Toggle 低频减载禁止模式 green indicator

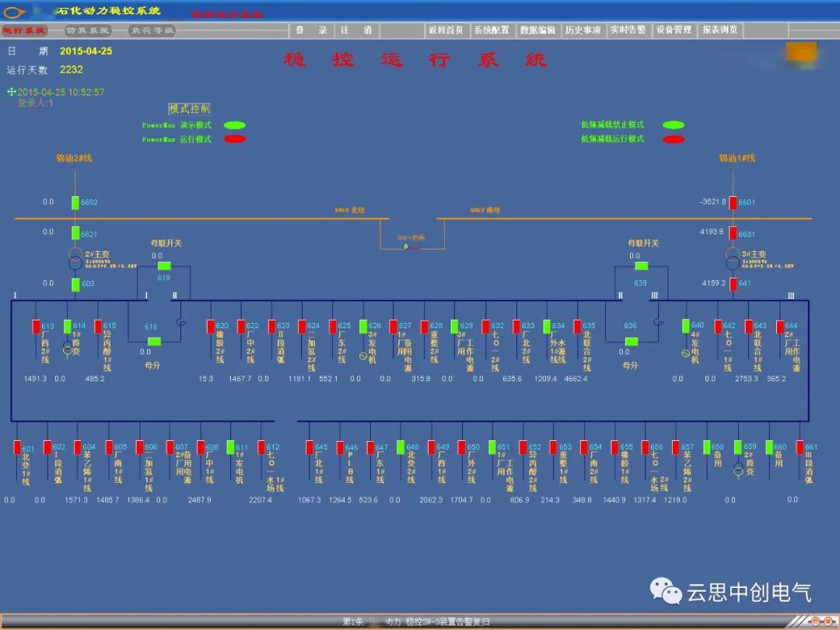674,124
